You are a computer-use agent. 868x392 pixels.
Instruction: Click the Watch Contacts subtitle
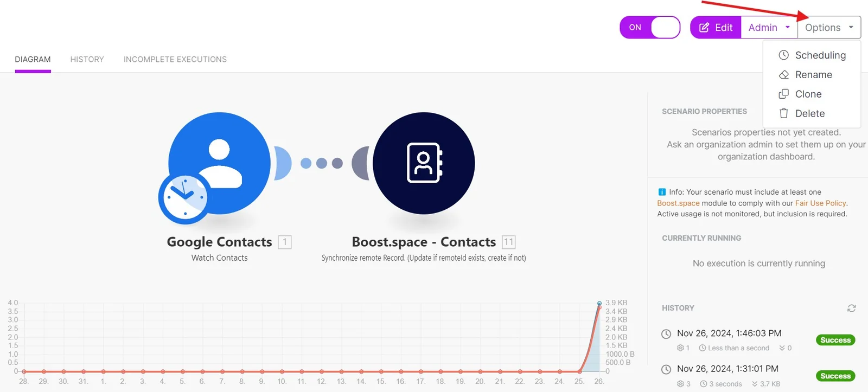tap(219, 258)
